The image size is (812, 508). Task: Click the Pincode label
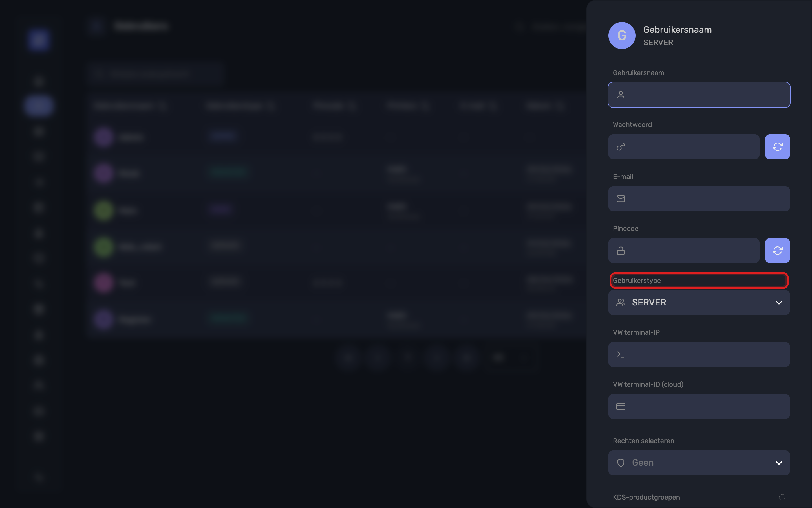point(625,229)
